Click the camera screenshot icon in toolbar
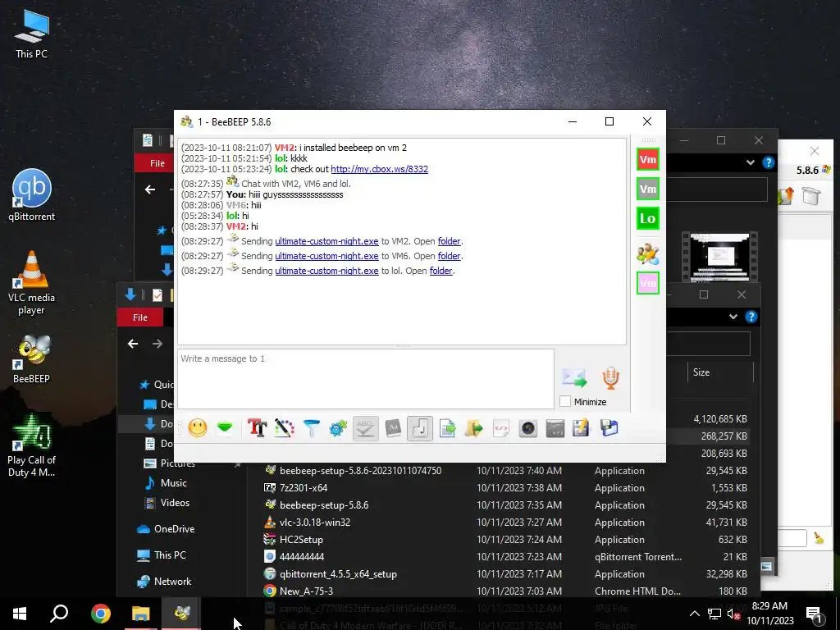Image resolution: width=840 pixels, height=630 pixels. coord(528,428)
